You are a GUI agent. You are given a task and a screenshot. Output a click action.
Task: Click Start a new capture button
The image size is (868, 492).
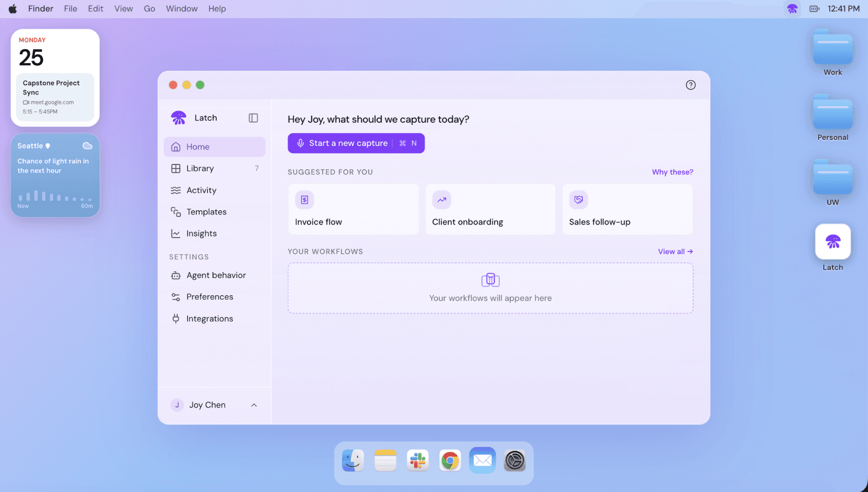[356, 143]
